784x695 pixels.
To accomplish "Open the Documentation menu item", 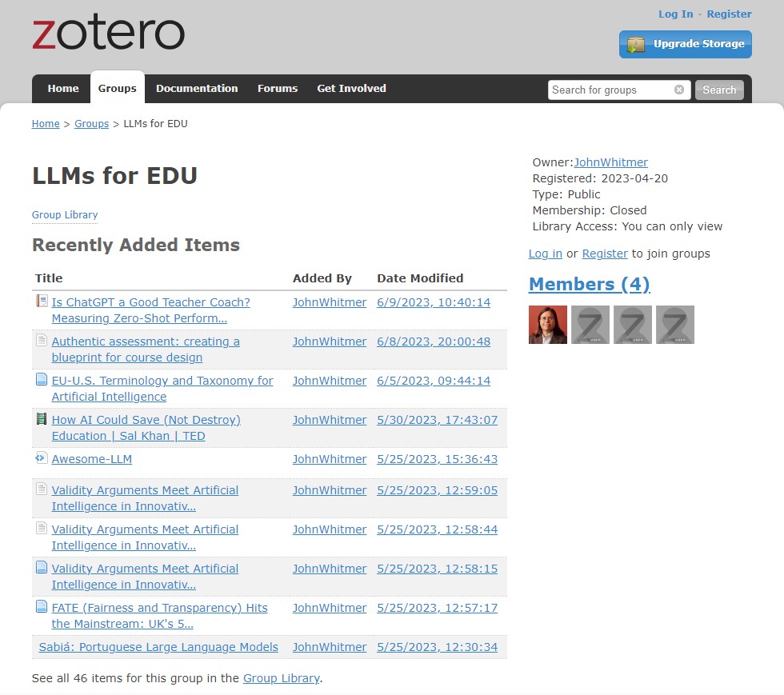I will click(x=197, y=89).
